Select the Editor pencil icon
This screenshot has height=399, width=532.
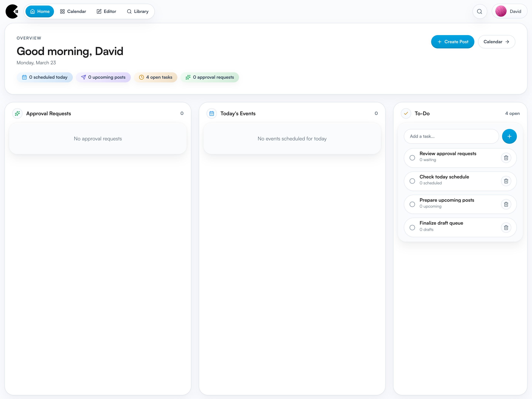(x=99, y=11)
